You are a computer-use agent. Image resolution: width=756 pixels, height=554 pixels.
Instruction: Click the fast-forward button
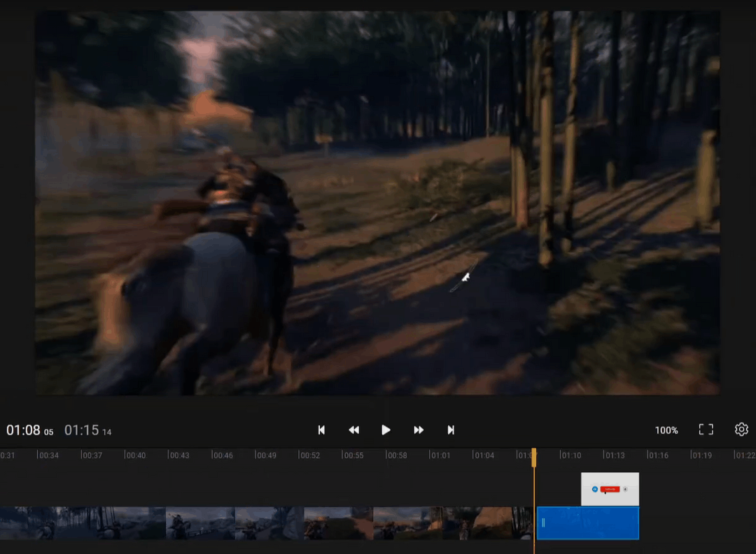coord(419,429)
